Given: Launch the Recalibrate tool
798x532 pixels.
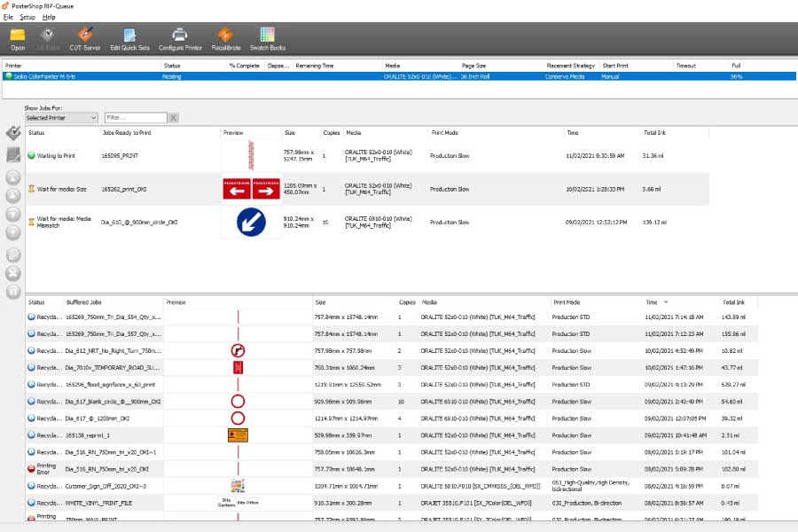Looking at the screenshot, I should [226, 39].
